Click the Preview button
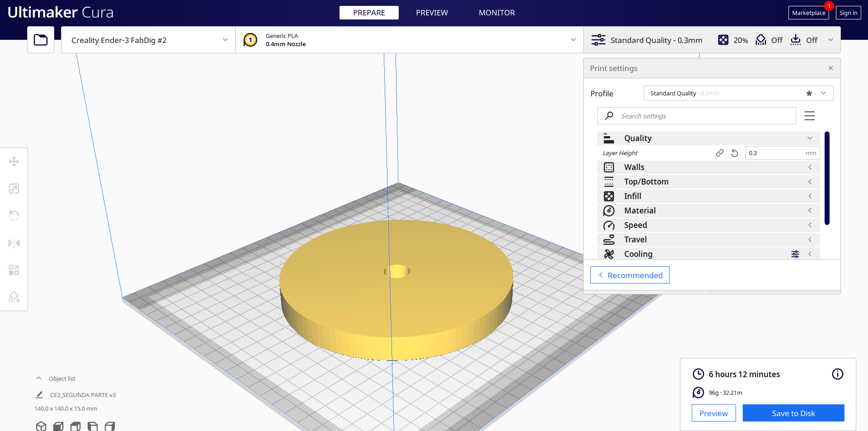Screen dimensions: 868x431 point(713,413)
